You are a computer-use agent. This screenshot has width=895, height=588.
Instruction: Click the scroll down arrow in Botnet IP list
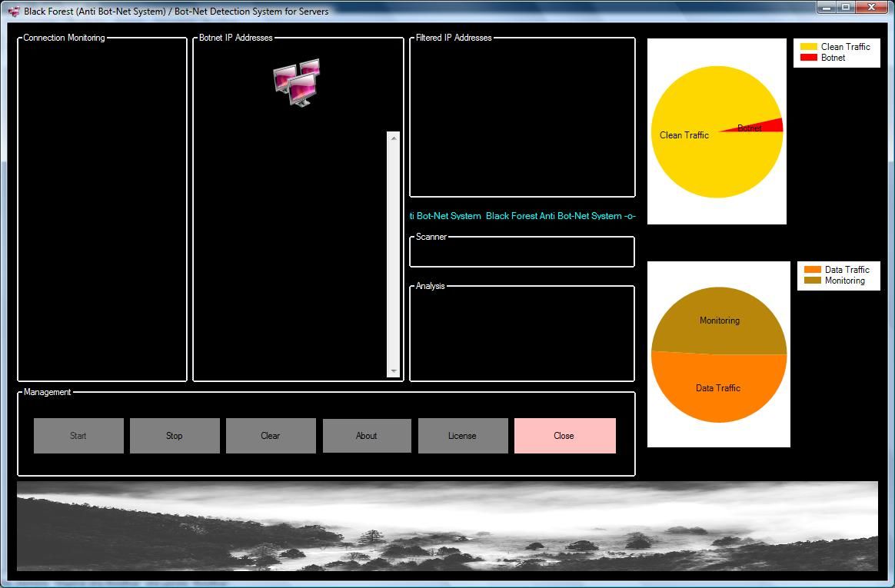point(393,371)
